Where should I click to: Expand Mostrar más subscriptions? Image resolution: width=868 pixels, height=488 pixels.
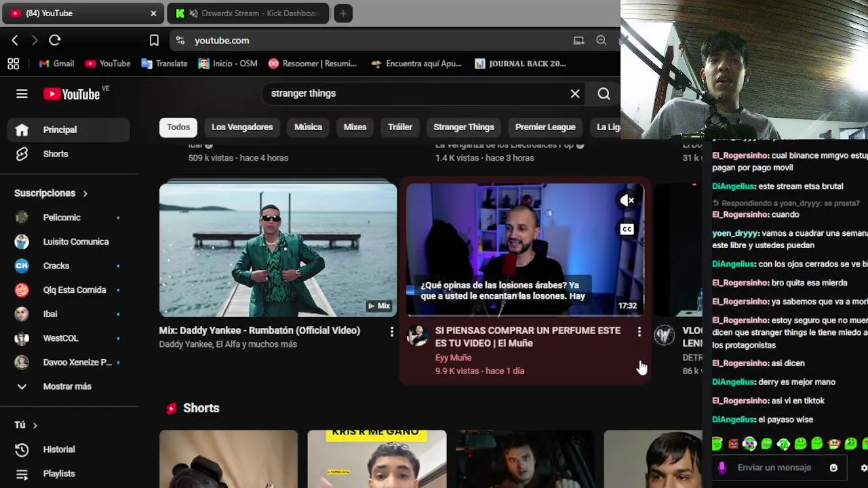tap(68, 386)
